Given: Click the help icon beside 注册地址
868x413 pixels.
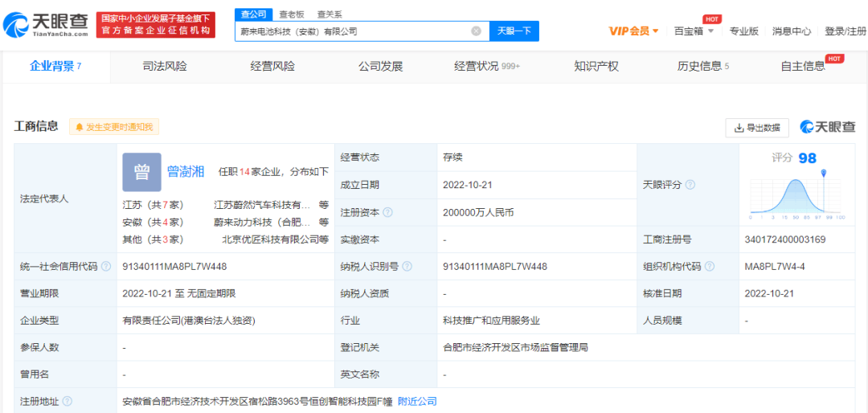Looking at the screenshot, I should point(68,401).
